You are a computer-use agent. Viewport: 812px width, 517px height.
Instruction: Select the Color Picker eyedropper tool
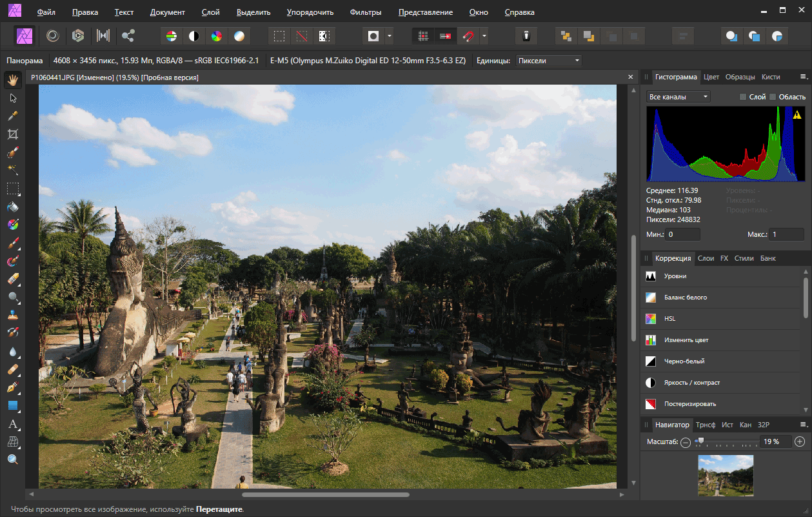coord(12,116)
